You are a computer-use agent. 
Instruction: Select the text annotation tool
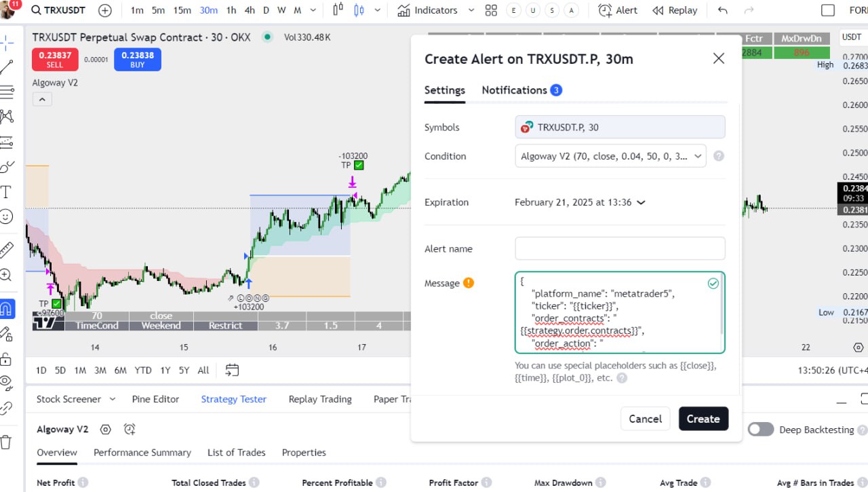pos(7,192)
